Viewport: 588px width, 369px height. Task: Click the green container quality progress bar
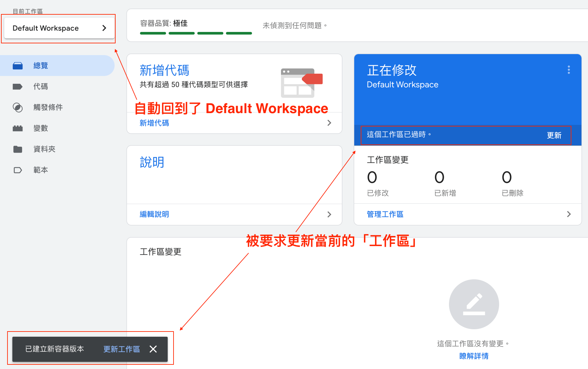[x=196, y=33]
